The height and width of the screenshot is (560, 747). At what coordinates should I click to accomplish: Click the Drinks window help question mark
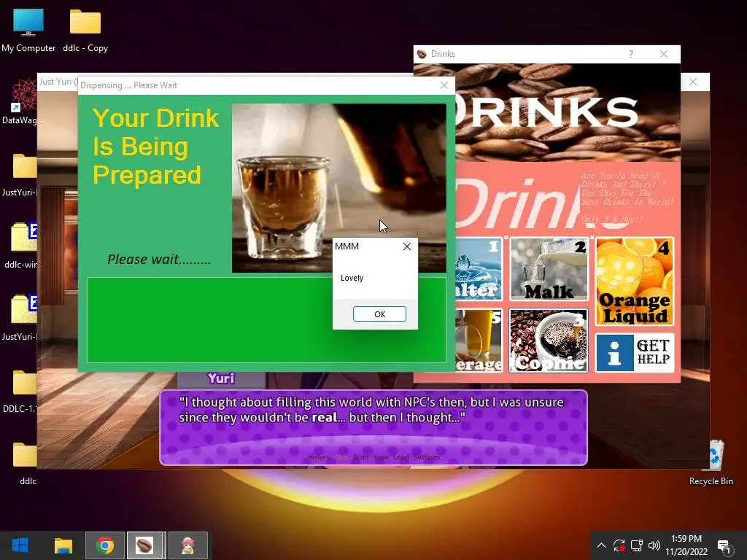(631, 54)
